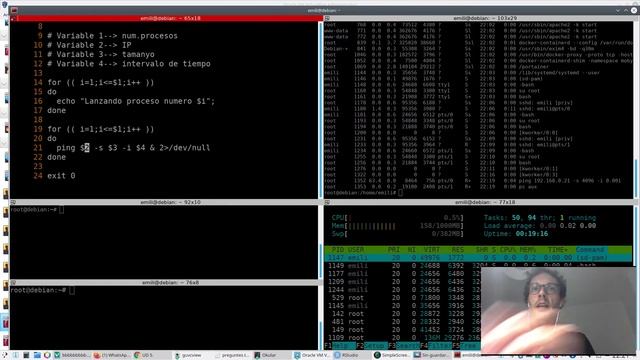This screenshot has height=360, width=640.
Task: Click F3 Search in htop
Action: (x=403, y=346)
